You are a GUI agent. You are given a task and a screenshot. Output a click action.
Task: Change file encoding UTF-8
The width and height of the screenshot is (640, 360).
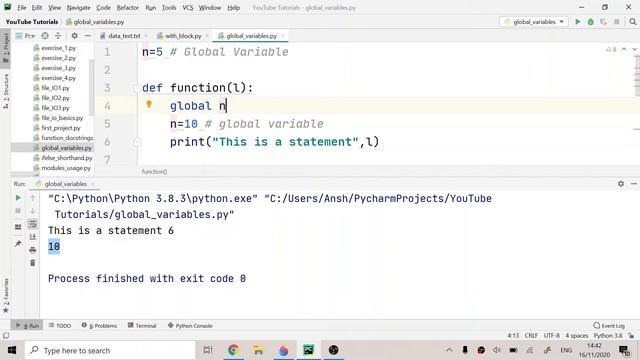coord(551,336)
